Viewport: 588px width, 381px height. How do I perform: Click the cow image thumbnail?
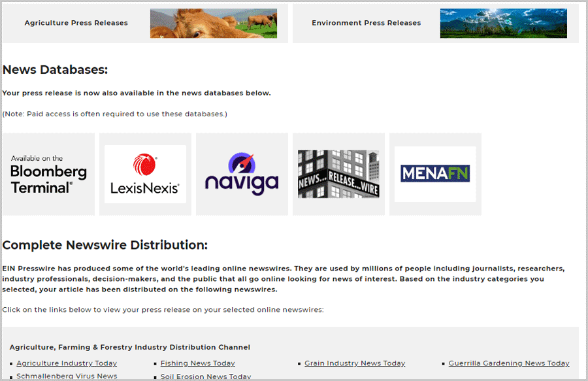(x=213, y=24)
